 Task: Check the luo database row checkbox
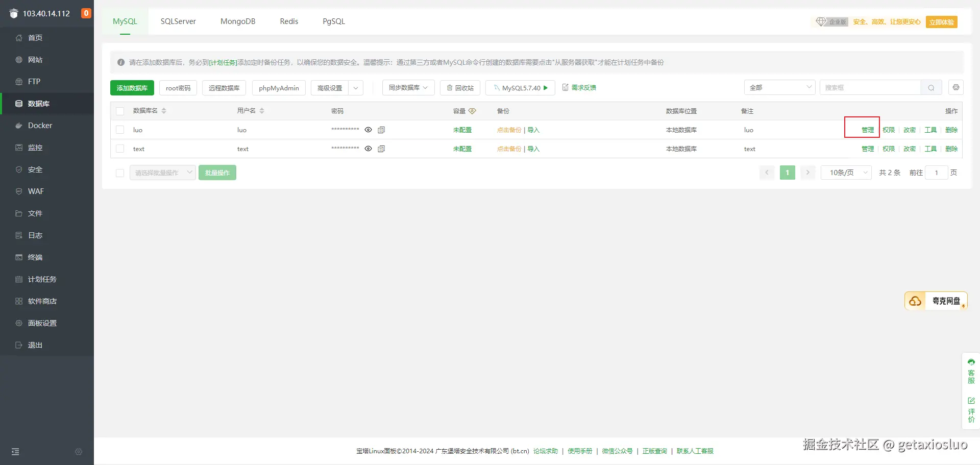coord(120,130)
